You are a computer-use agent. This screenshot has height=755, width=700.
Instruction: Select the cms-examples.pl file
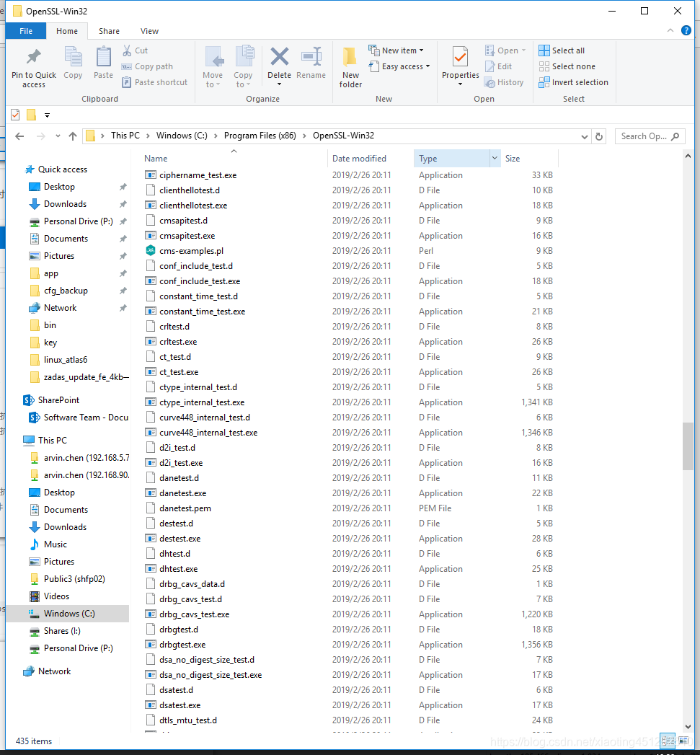[191, 251]
